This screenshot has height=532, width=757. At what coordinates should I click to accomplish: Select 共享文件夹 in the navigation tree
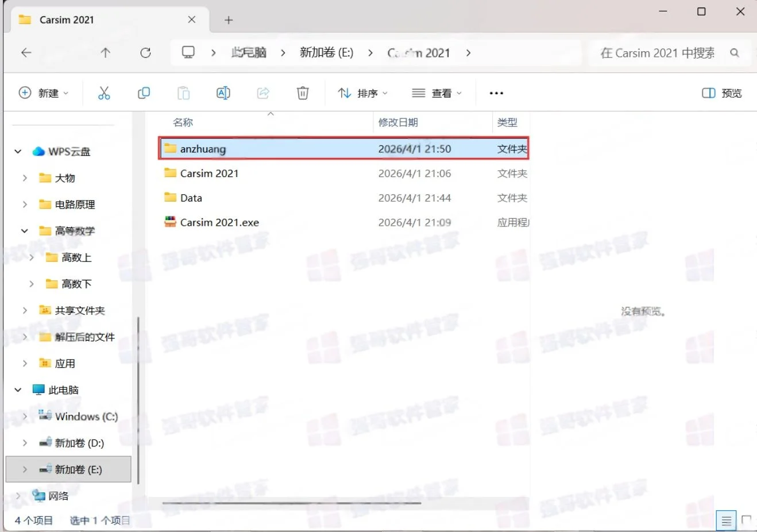79,310
